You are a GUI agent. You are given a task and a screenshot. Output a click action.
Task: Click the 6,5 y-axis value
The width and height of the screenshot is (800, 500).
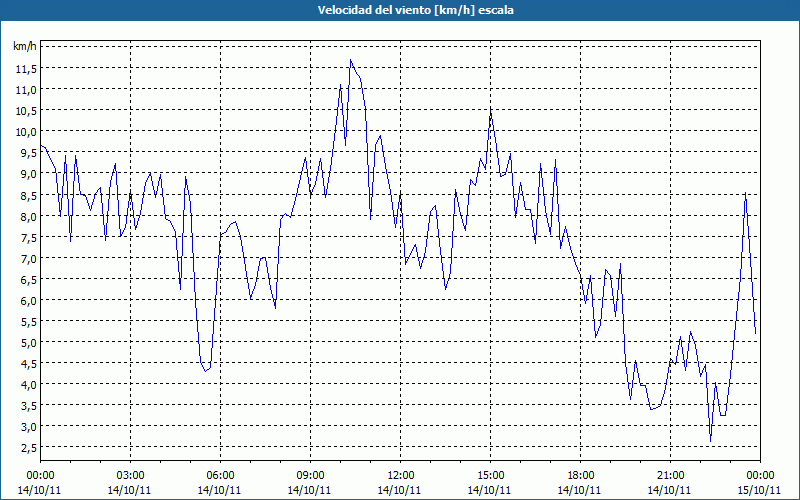click(28, 280)
